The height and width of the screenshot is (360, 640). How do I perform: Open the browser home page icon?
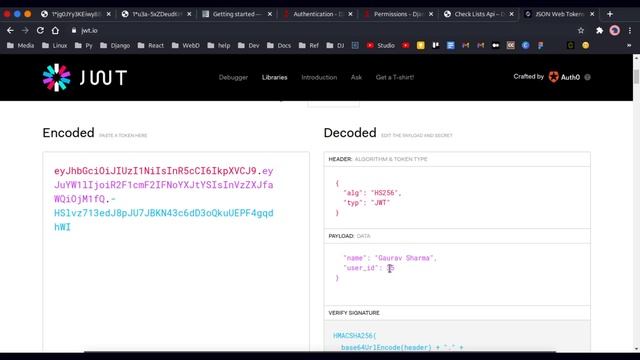pos(55,31)
